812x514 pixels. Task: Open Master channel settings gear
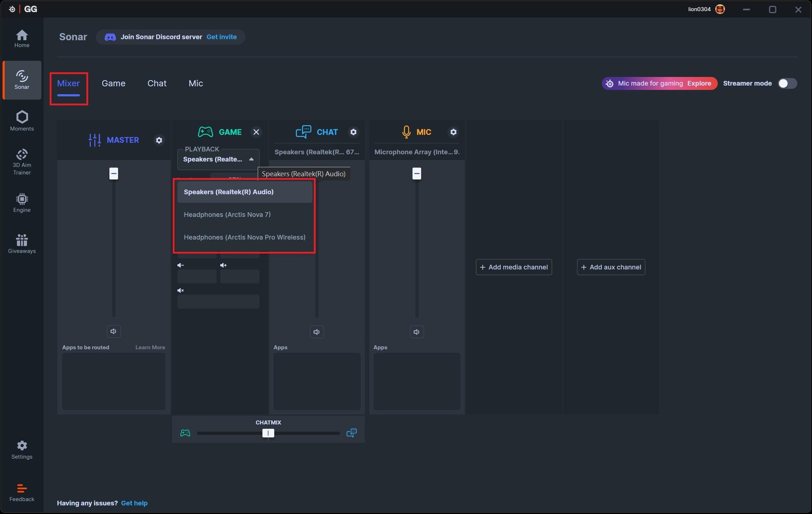point(159,140)
